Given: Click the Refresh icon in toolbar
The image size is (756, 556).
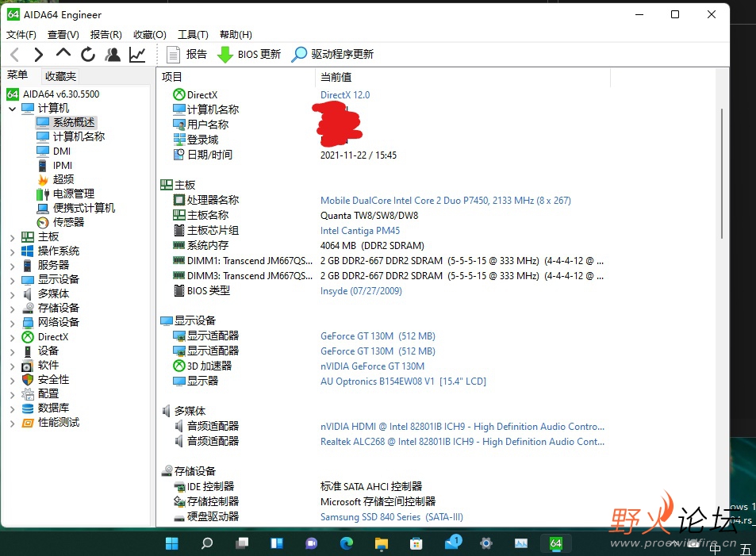Looking at the screenshot, I should click(x=88, y=55).
